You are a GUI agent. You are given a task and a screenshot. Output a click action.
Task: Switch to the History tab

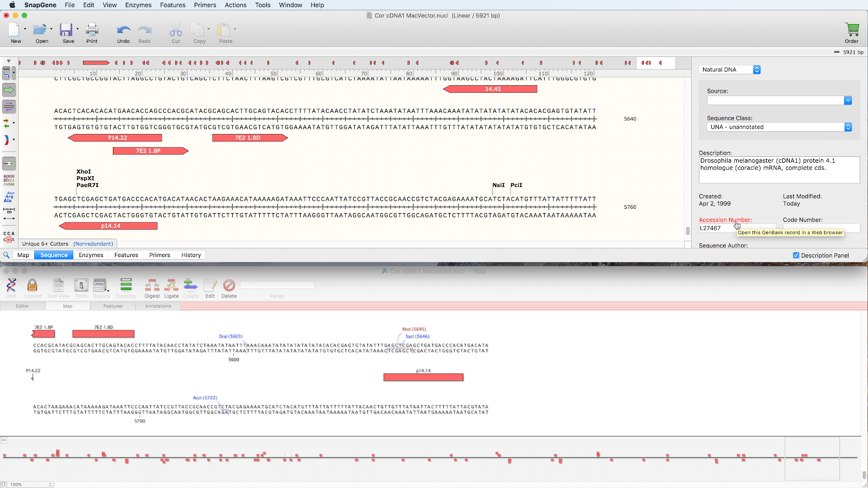[x=191, y=255]
